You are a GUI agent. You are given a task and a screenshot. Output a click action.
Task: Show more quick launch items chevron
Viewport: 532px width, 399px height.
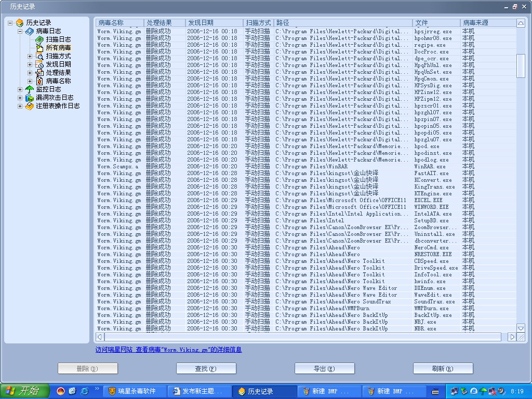[97, 389]
